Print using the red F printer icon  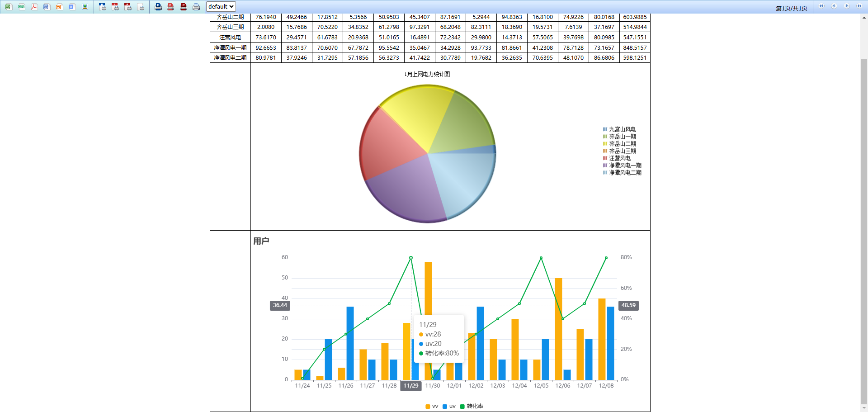[x=171, y=7]
